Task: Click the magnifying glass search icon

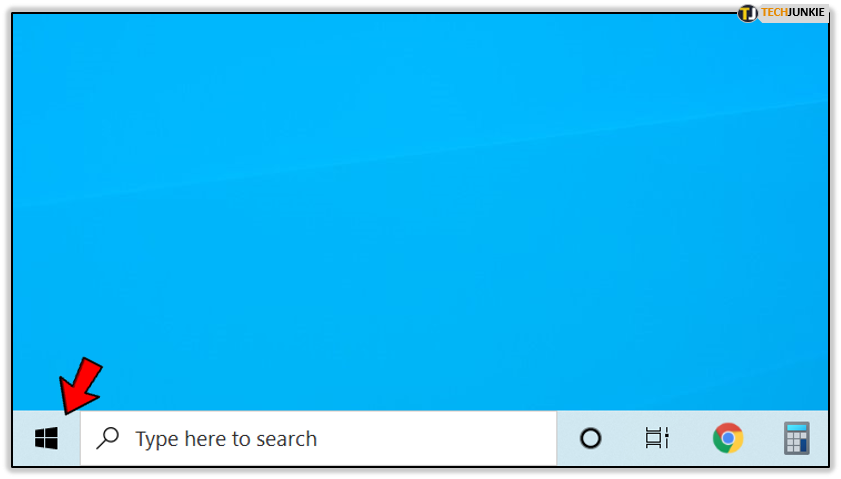Action: (x=108, y=438)
